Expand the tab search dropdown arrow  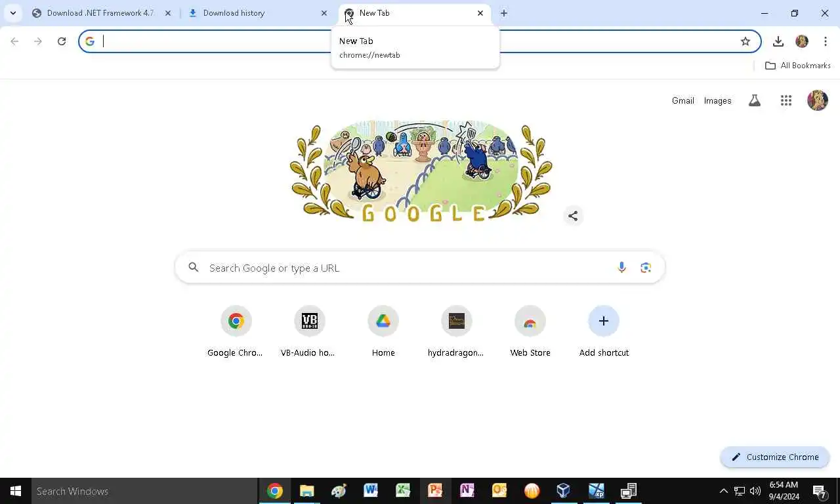pyautogui.click(x=13, y=13)
